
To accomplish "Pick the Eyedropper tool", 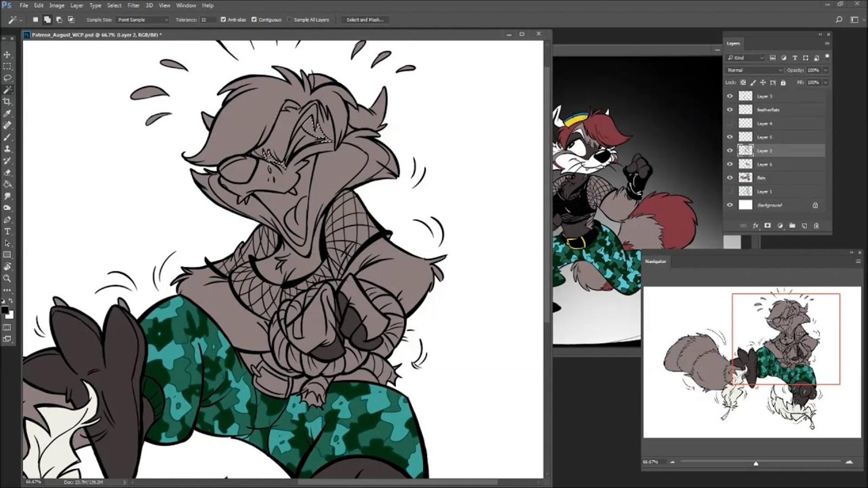I will [x=7, y=113].
